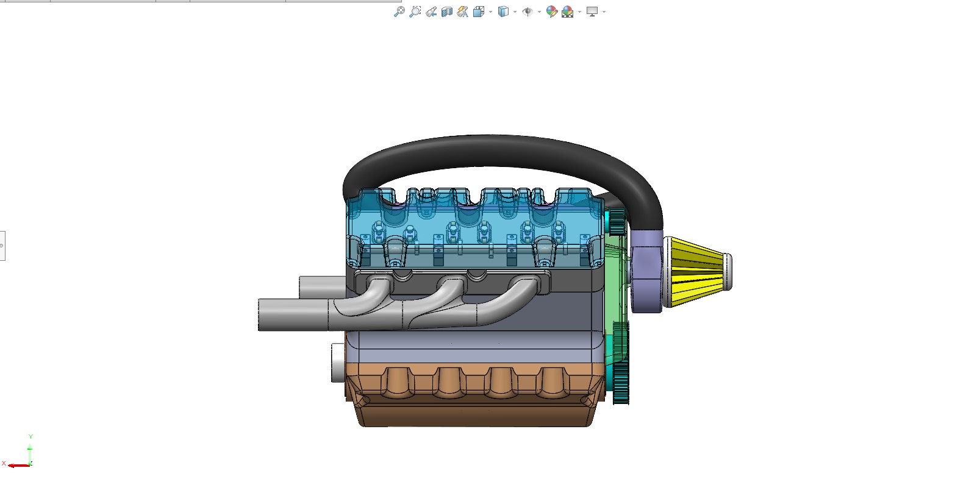Activate the Zoom to Area tool
Viewport: 980px width, 482px height.
[x=415, y=12]
